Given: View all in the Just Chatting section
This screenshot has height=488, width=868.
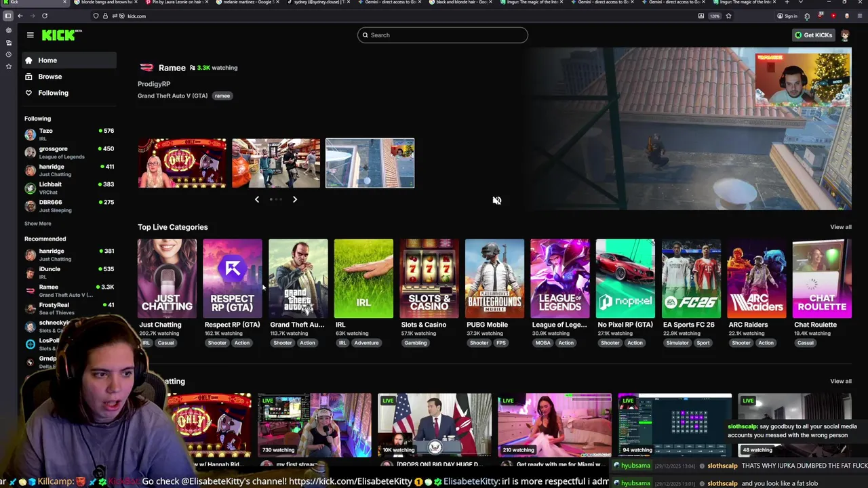Looking at the screenshot, I should point(841,381).
